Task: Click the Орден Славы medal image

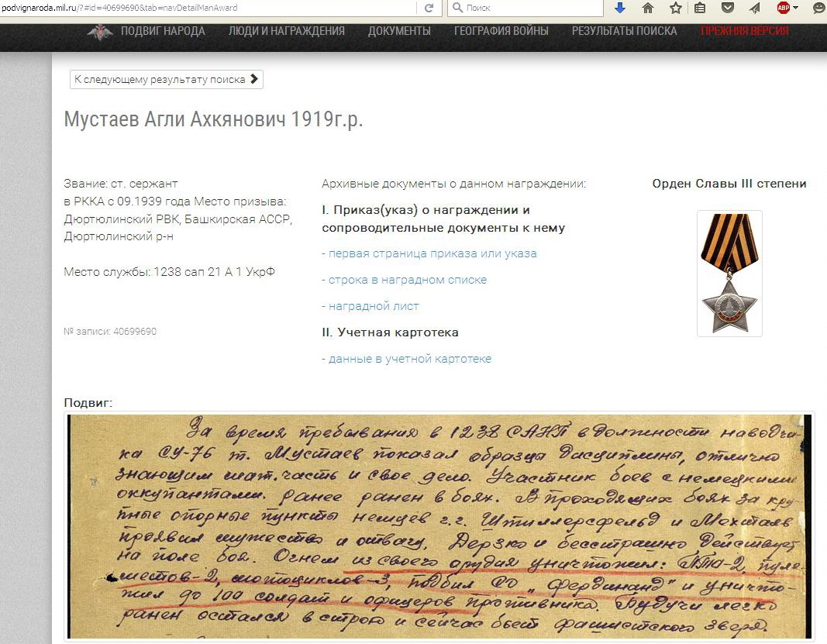Action: pos(729,273)
